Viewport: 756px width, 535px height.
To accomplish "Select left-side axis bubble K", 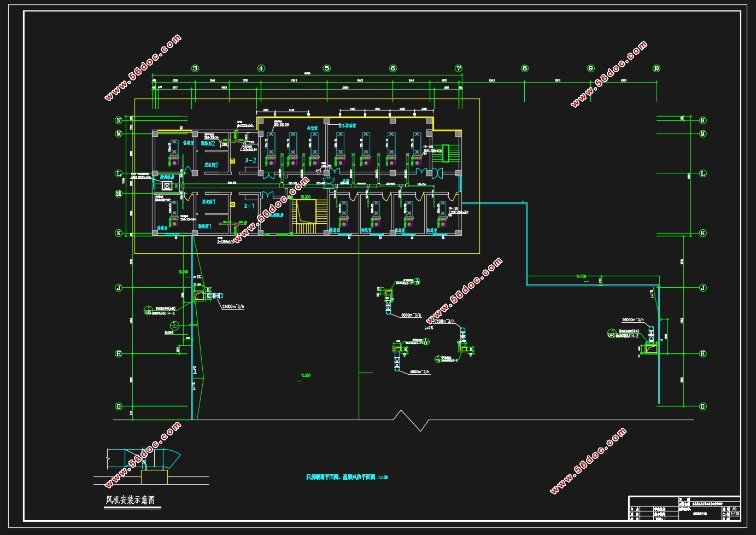I will [x=119, y=233].
